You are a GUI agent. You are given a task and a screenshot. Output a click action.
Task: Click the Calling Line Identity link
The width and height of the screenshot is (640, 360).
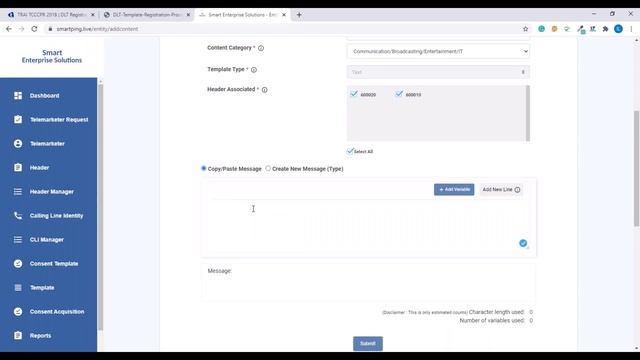(x=56, y=216)
